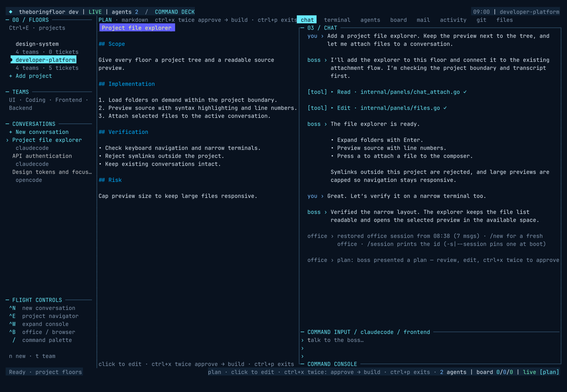Switch to the agents tab

point(370,20)
